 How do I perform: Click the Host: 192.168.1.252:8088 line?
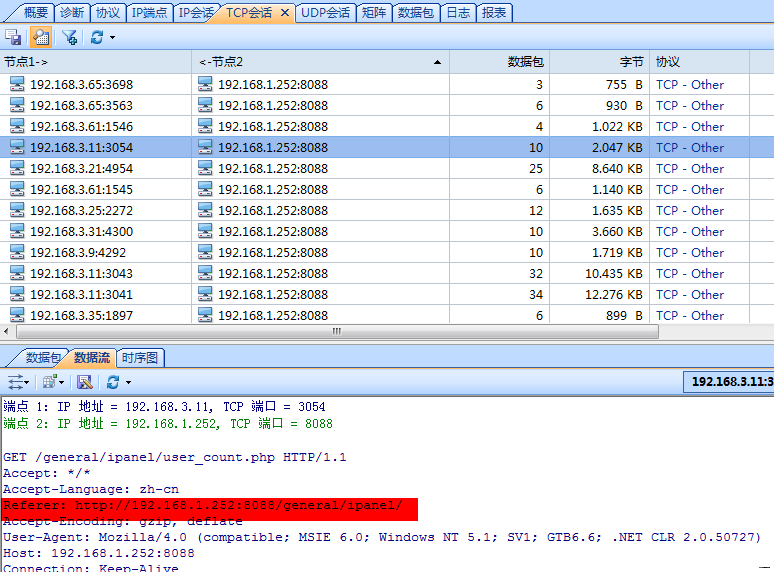point(99,553)
